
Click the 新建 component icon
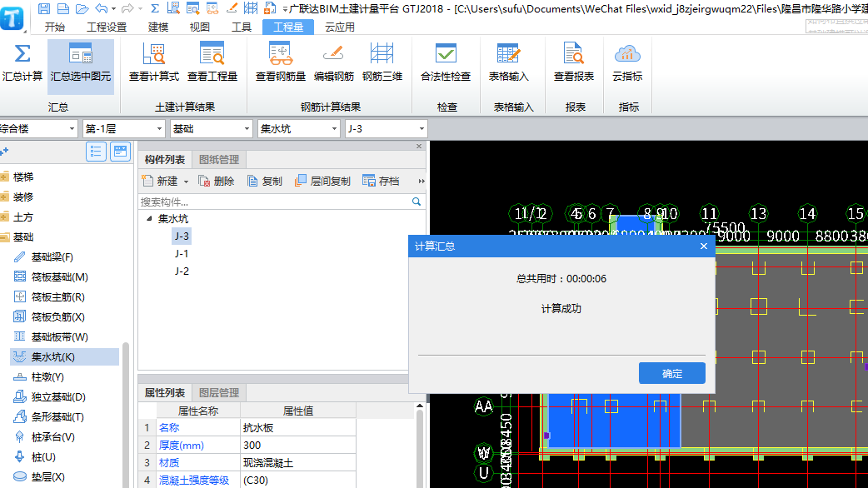tap(147, 181)
